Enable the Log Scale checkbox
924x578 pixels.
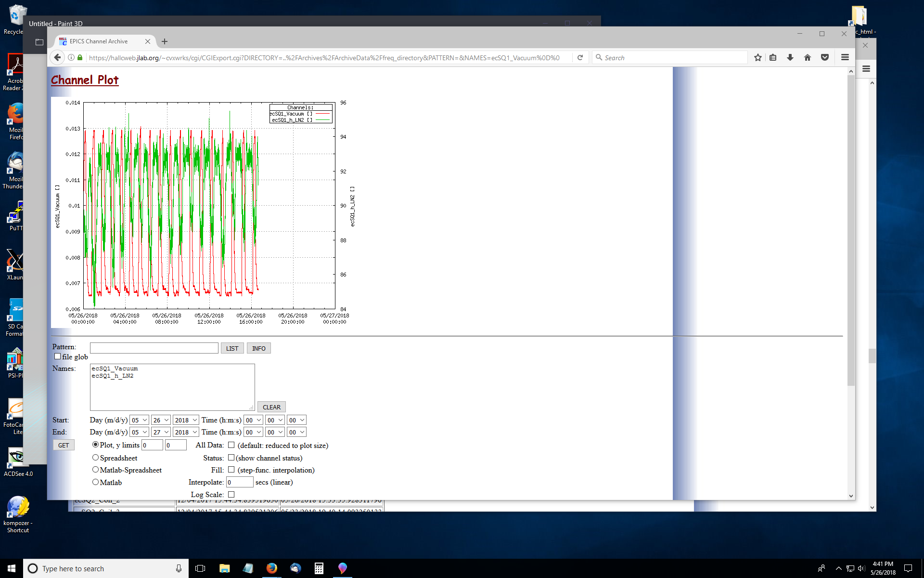pyautogui.click(x=231, y=494)
